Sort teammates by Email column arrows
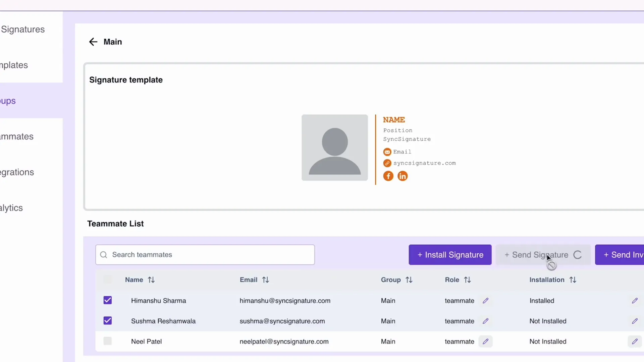Viewport: 644px width, 362px height. 266,280
